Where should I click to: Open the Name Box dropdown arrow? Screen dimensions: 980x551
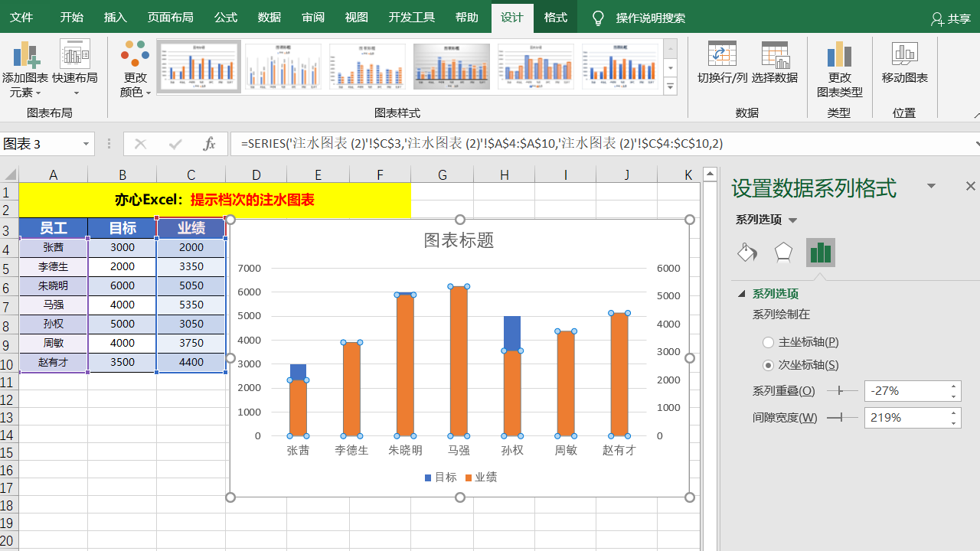tap(86, 144)
